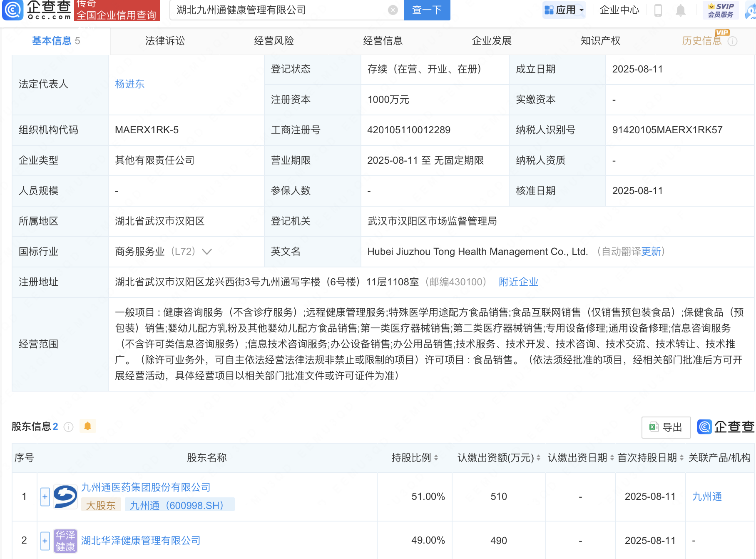Image resolution: width=756 pixels, height=559 pixels.
Task: Click 湖北省武汉市汉阳区 region value
Action: pyautogui.click(x=160, y=221)
